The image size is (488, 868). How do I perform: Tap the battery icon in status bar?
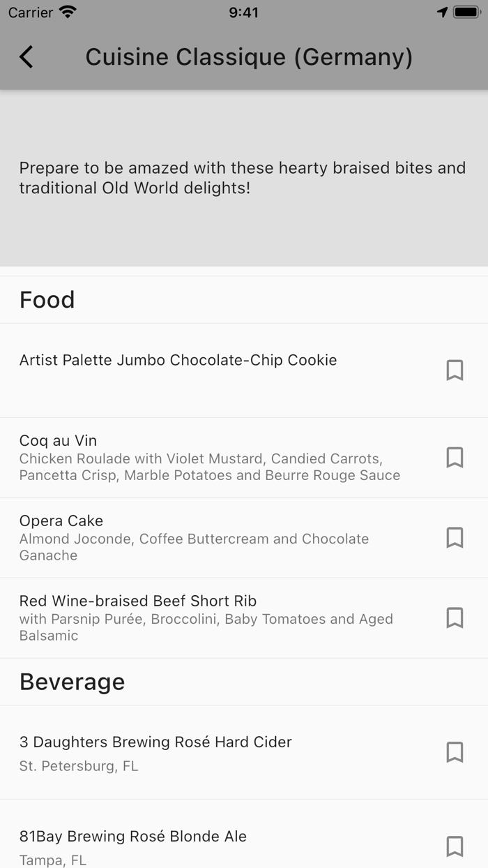point(466,13)
